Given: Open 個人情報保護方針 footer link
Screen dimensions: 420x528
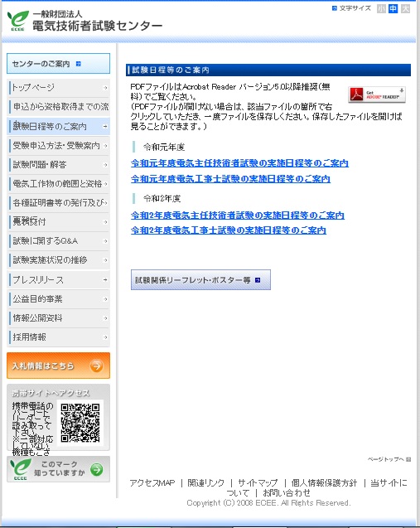Looking at the screenshot, I should point(324,483).
